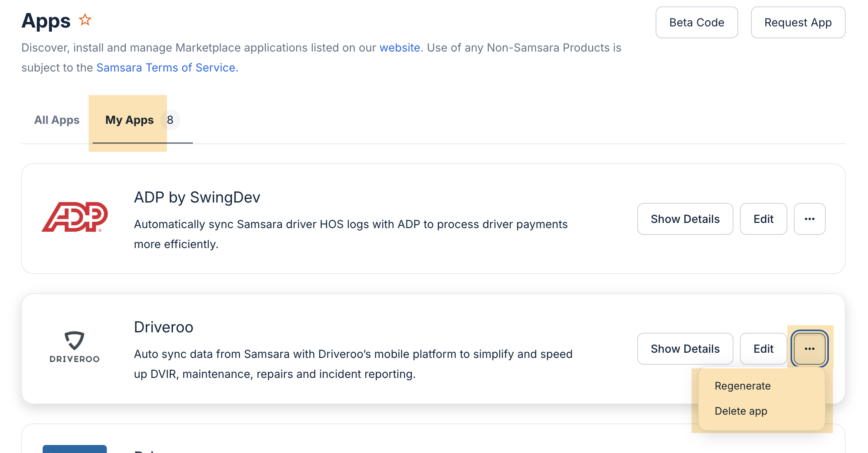The image size is (868, 453).
Task: Click the Driveroo description about DVIR
Action: 353,364
